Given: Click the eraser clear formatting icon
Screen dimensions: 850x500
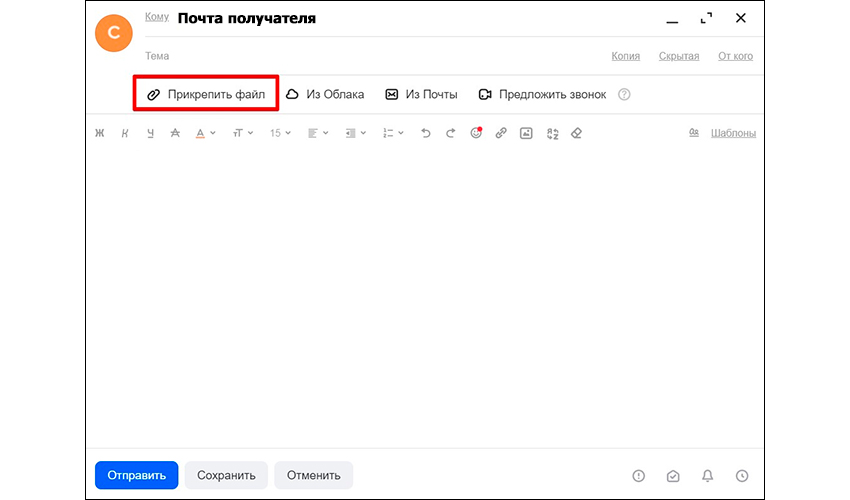Looking at the screenshot, I should click(576, 133).
